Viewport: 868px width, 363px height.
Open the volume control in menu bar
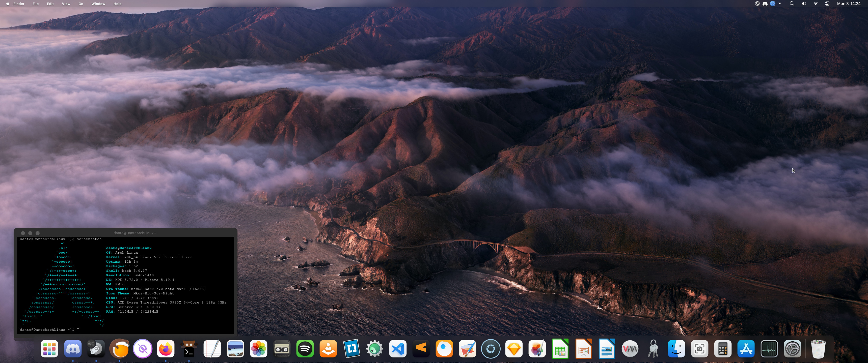pos(804,4)
